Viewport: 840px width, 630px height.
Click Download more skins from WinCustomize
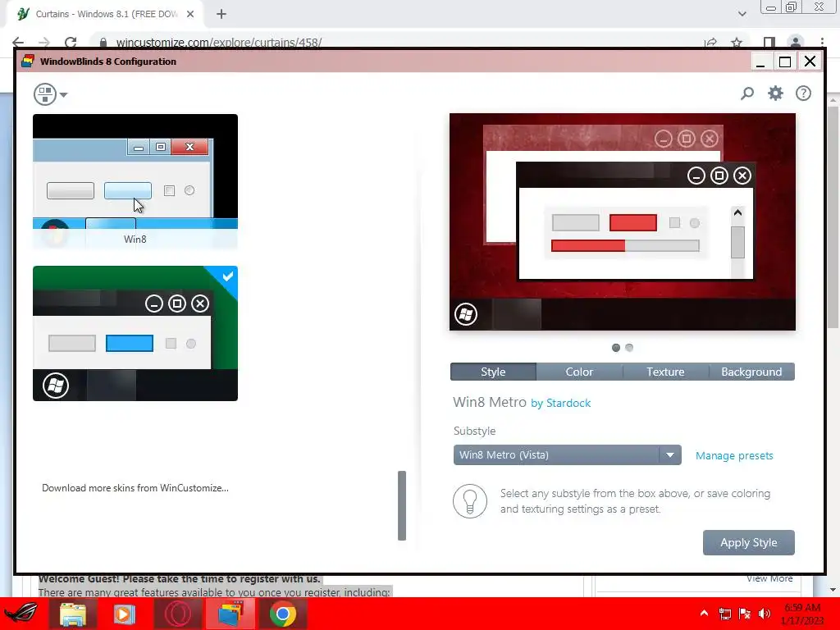coord(135,488)
